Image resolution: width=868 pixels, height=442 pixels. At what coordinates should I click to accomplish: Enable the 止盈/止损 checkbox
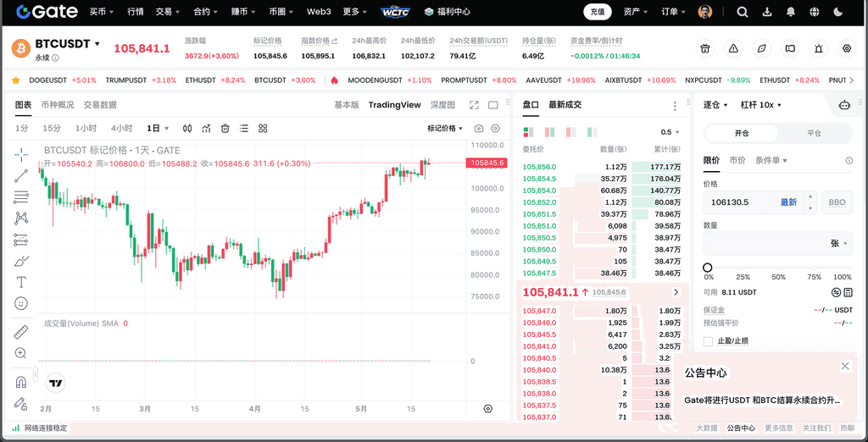coord(709,341)
